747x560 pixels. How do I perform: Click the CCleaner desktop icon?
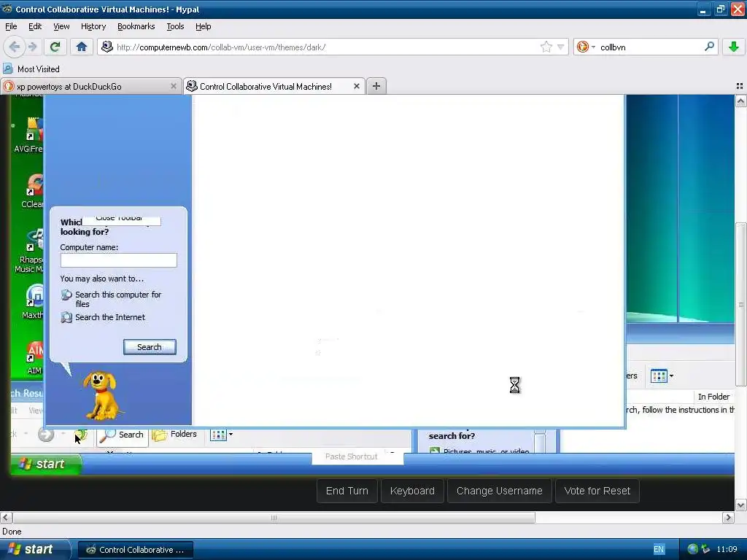click(32, 190)
